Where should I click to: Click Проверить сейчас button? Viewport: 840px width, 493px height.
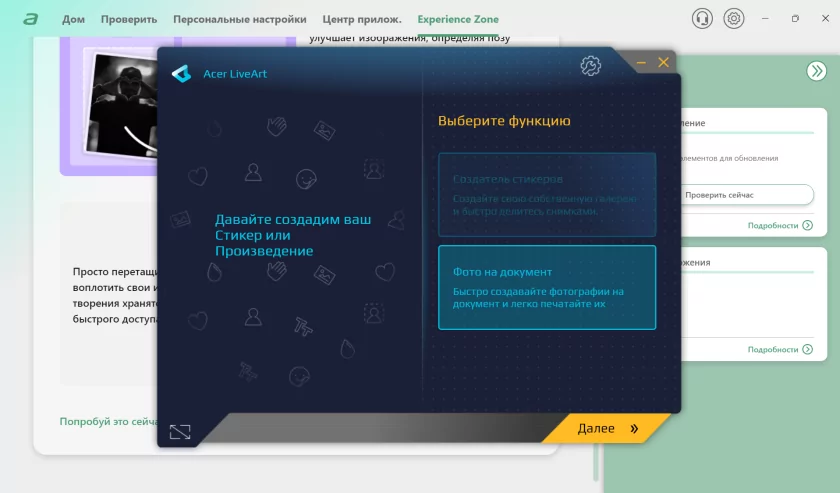pos(746,195)
